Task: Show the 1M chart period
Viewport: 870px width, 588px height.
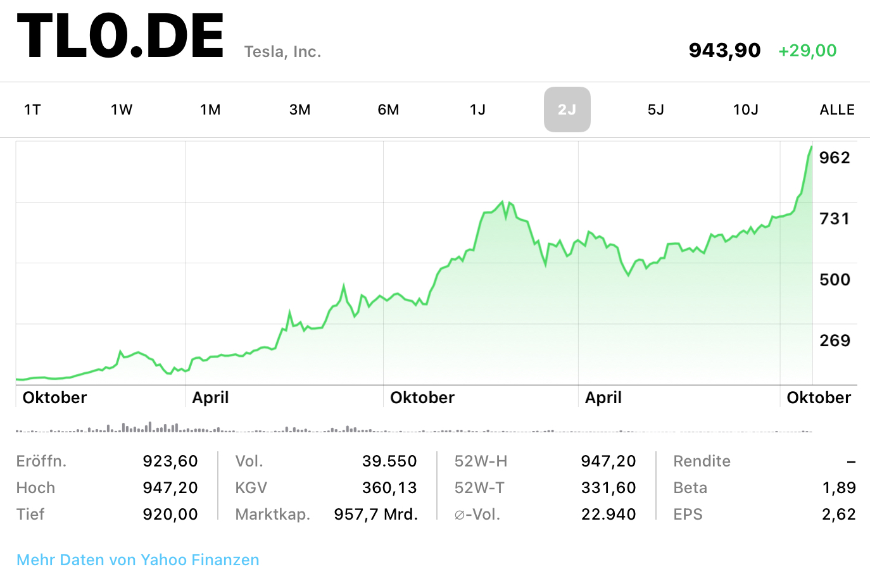Action: point(210,109)
